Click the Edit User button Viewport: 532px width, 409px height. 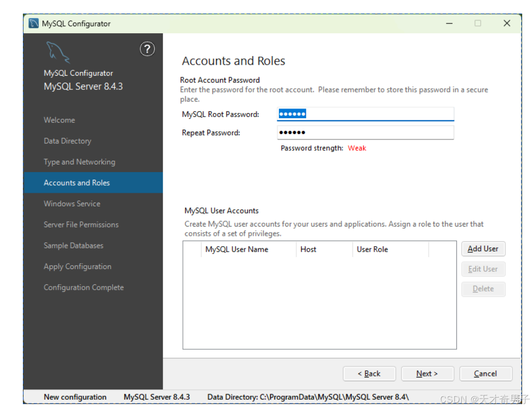coord(483,269)
